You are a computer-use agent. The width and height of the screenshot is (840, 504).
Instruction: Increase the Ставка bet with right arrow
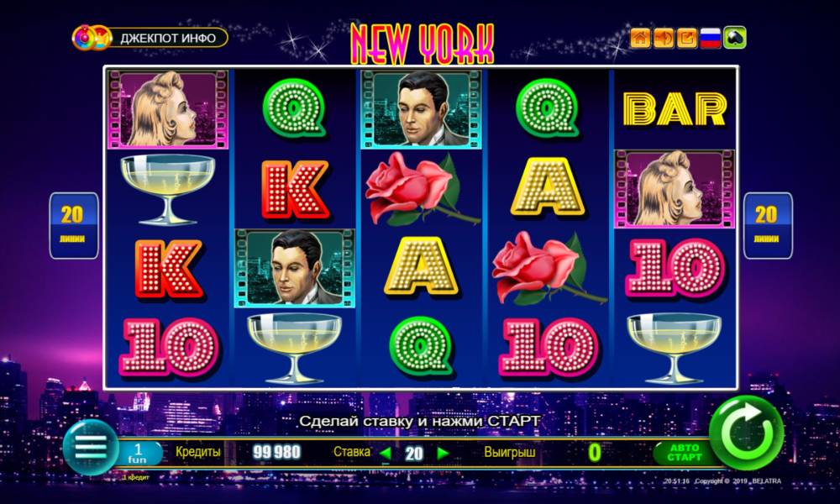click(x=443, y=454)
